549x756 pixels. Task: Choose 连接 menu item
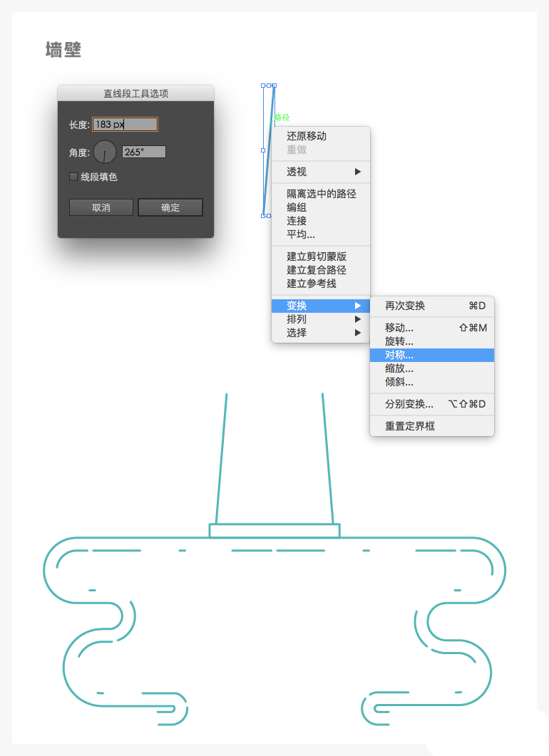coord(321,221)
